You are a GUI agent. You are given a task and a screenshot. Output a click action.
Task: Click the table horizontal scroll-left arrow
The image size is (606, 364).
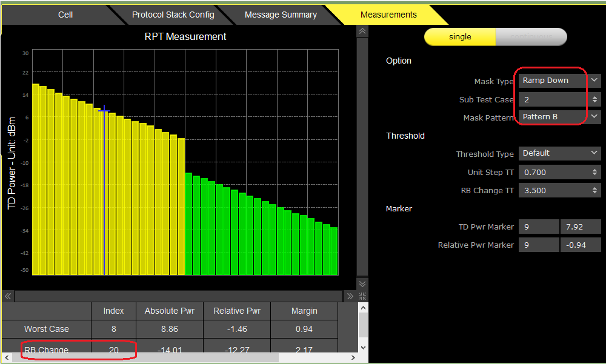point(7,357)
